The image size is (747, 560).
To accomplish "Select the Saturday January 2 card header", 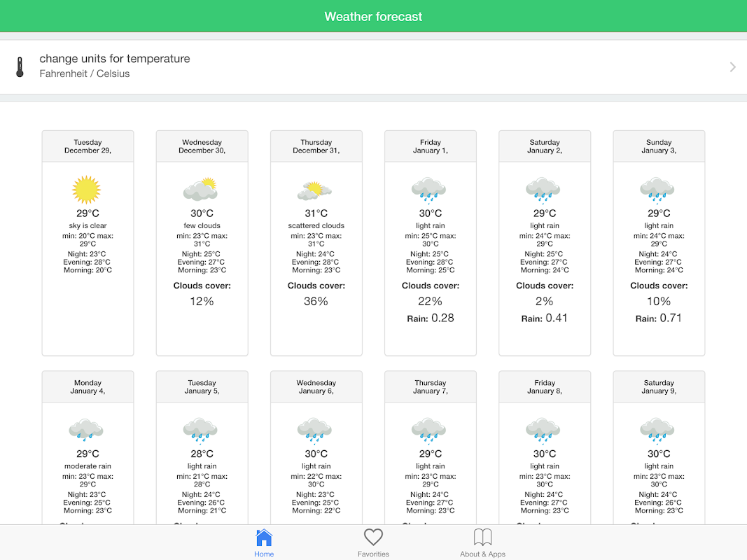I will click(545, 146).
